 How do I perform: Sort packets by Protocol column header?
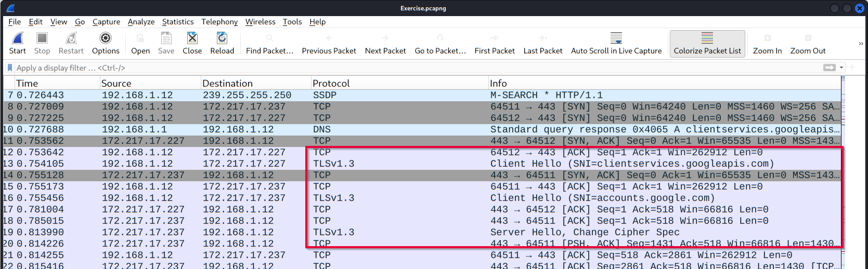tap(331, 83)
